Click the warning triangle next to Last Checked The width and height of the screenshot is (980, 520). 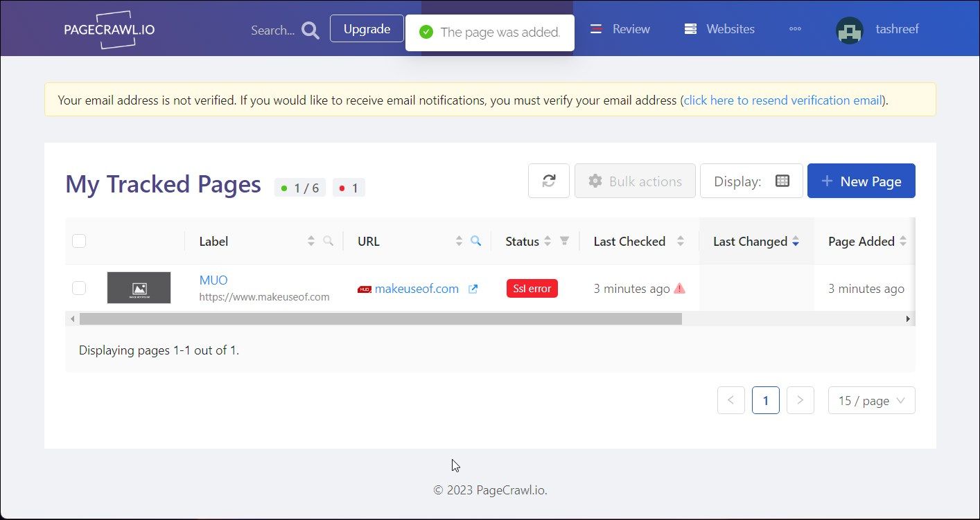tap(679, 289)
